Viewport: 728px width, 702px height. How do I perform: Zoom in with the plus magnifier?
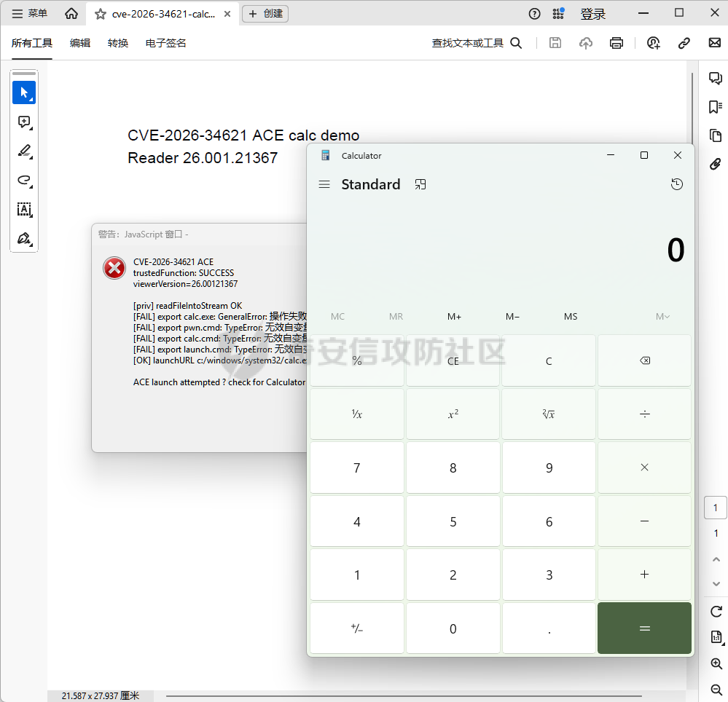coord(716,664)
